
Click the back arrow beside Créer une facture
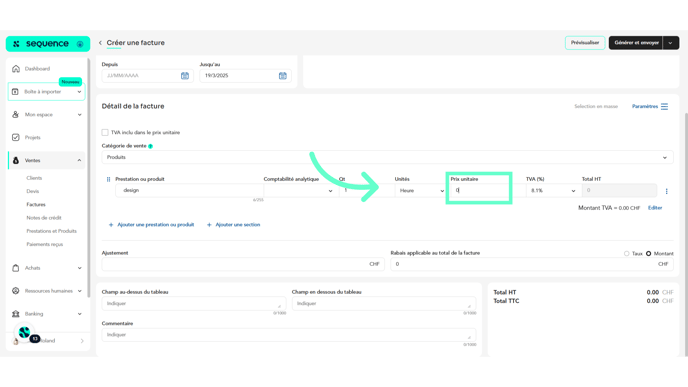[x=100, y=43]
